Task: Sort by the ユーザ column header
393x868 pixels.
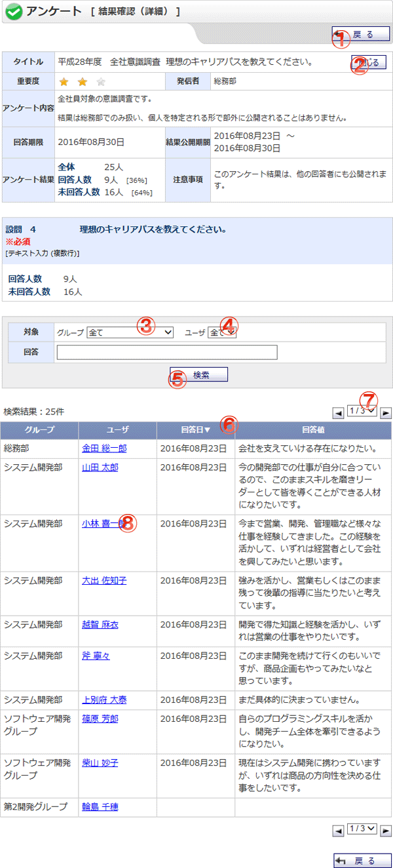Action: (x=117, y=430)
